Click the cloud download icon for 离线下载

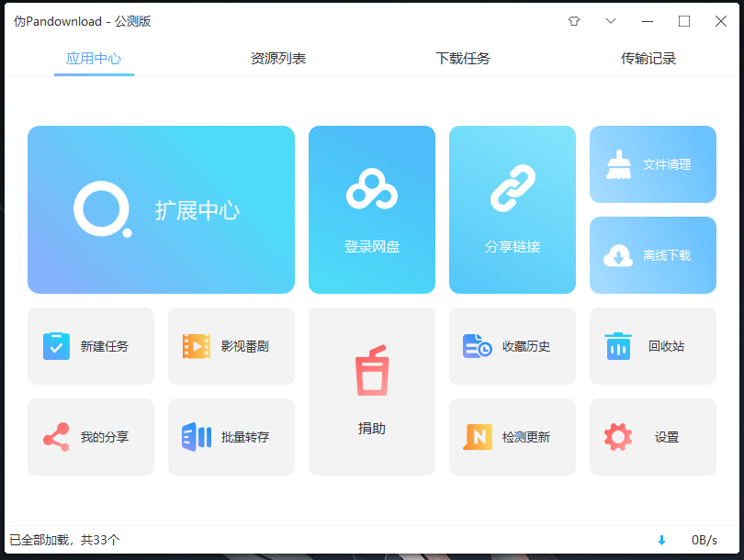click(x=618, y=255)
